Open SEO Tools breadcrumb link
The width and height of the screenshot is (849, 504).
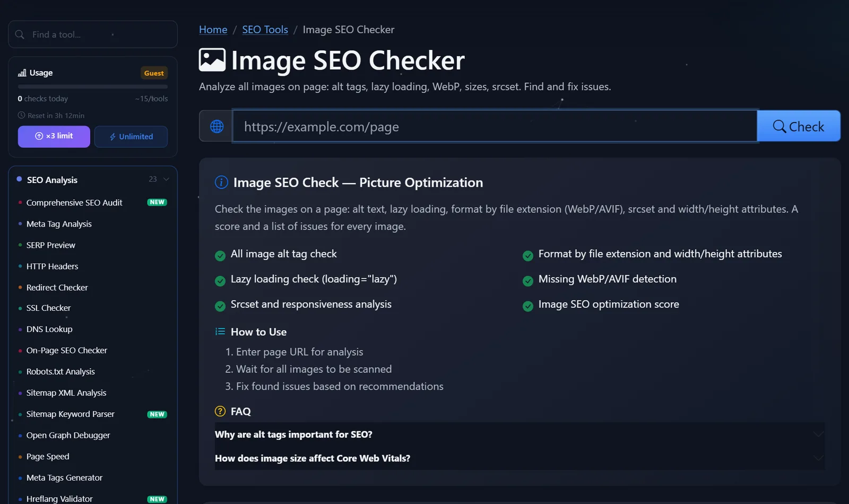pos(265,30)
